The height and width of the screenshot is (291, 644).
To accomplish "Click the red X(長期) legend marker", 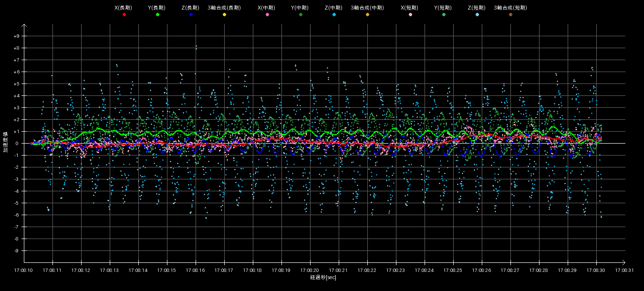I will 124,15.
